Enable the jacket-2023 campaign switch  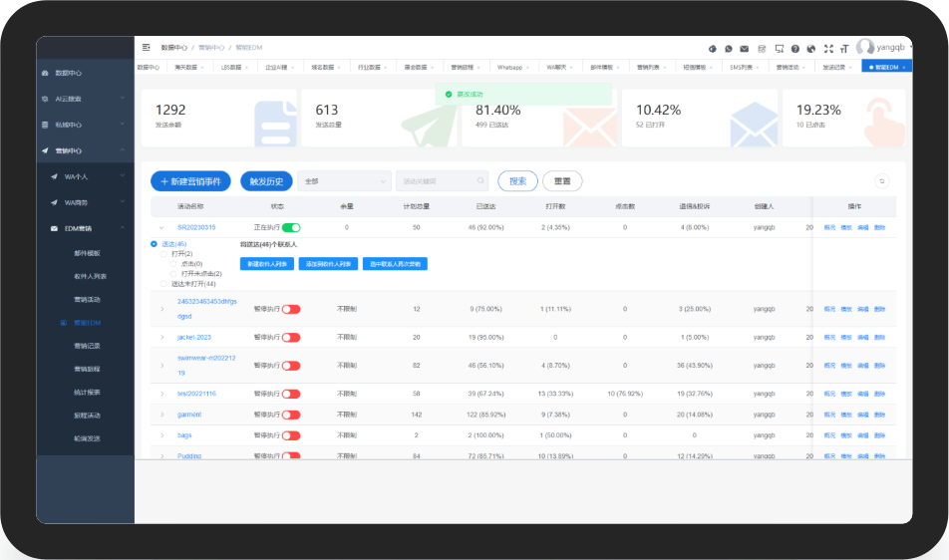tap(291, 338)
